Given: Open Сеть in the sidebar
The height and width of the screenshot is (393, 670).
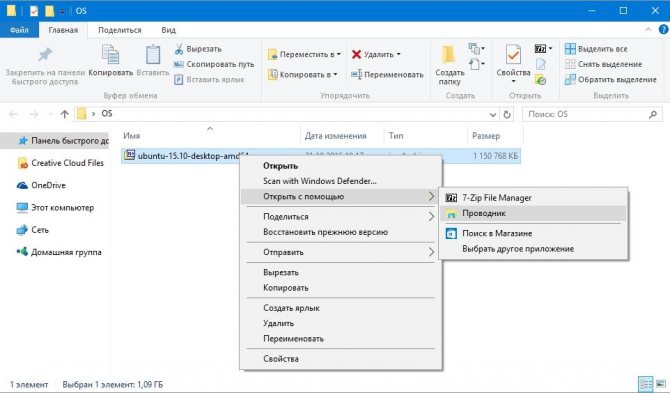Looking at the screenshot, I should tap(33, 230).
